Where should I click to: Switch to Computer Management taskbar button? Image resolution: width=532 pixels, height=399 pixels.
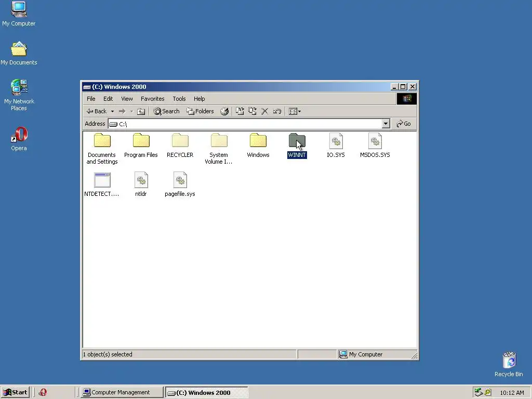coord(121,392)
